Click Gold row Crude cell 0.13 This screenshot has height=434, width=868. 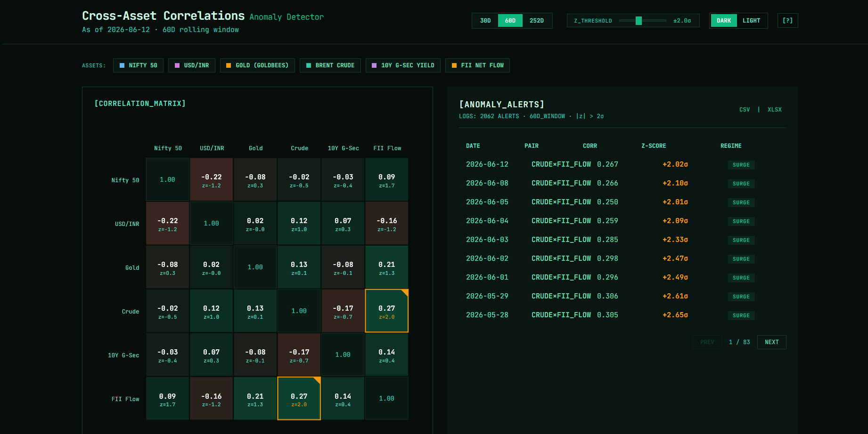[x=299, y=267]
